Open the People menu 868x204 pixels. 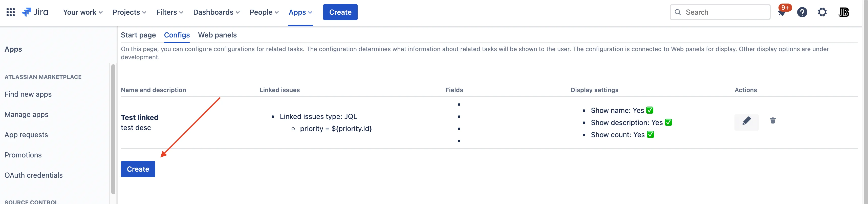click(x=264, y=12)
